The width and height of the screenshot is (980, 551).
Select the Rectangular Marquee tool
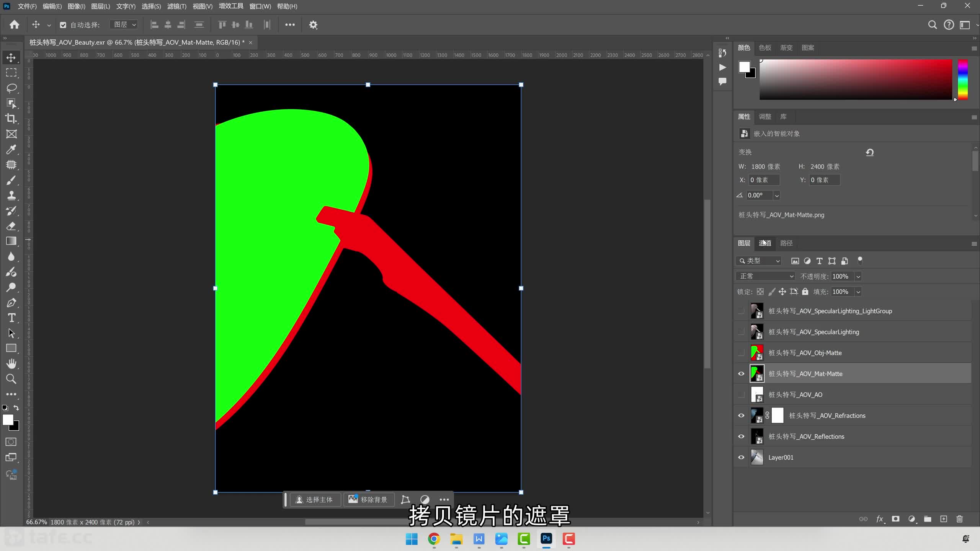[11, 73]
